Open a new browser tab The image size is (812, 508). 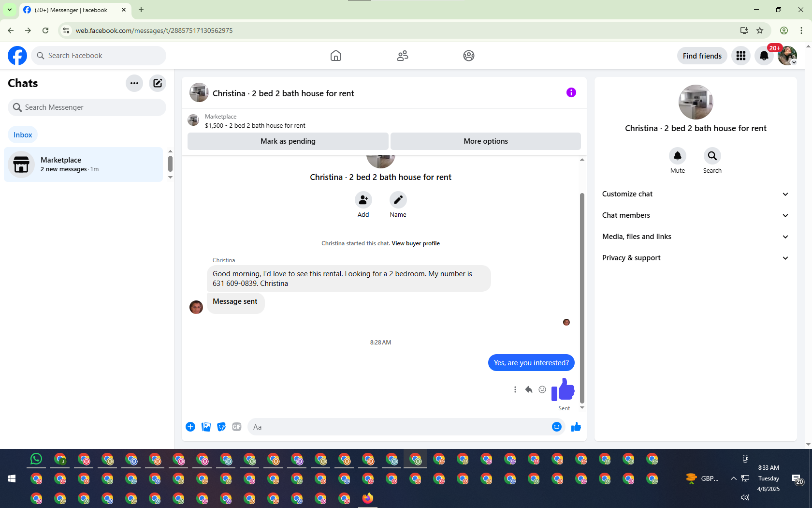[141, 10]
